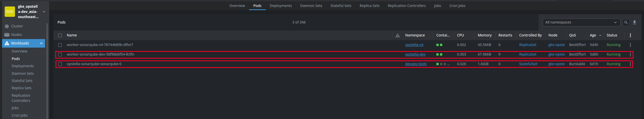Screen dimensions: 644x119
Task: Tick the select-all checkbox in table header
Action: point(60,35)
